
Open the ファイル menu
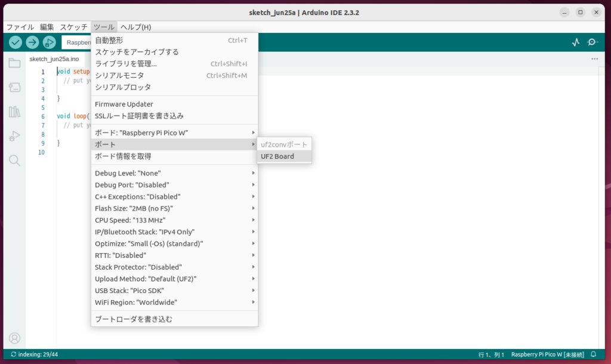pos(20,27)
